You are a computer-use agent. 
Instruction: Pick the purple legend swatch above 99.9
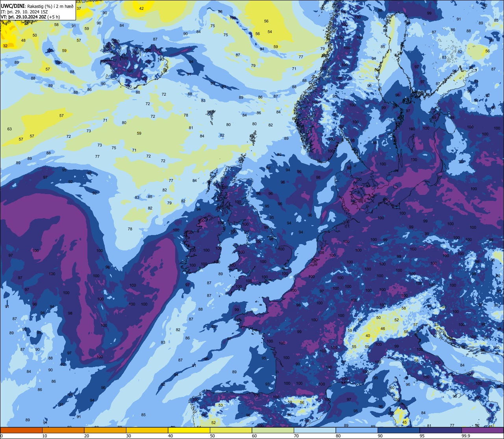point(482,430)
